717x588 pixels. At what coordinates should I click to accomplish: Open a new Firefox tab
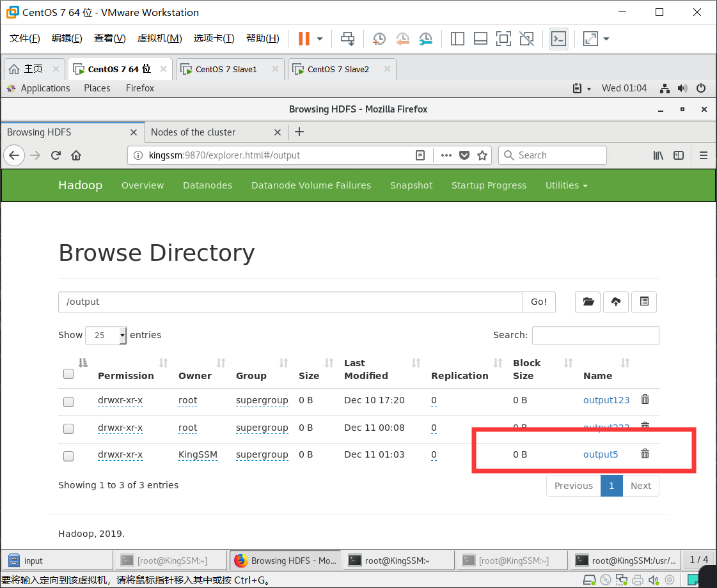pos(299,132)
